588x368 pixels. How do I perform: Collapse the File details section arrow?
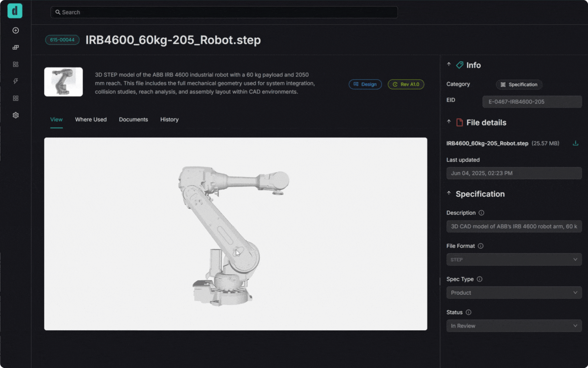tap(449, 121)
